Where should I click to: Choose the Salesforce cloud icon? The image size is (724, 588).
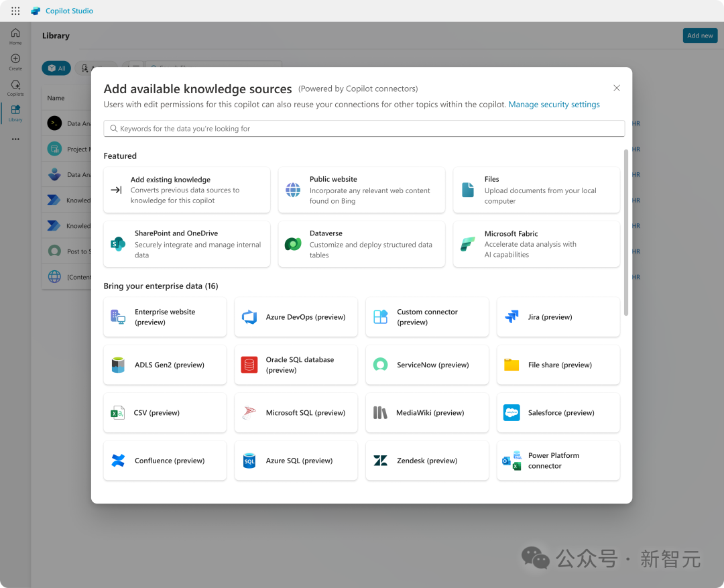[x=511, y=413]
